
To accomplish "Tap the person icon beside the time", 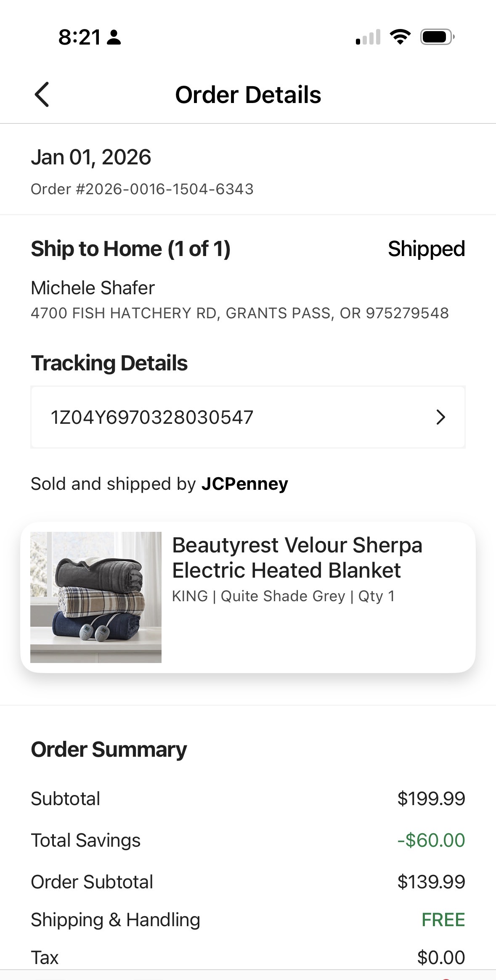I will (x=114, y=37).
